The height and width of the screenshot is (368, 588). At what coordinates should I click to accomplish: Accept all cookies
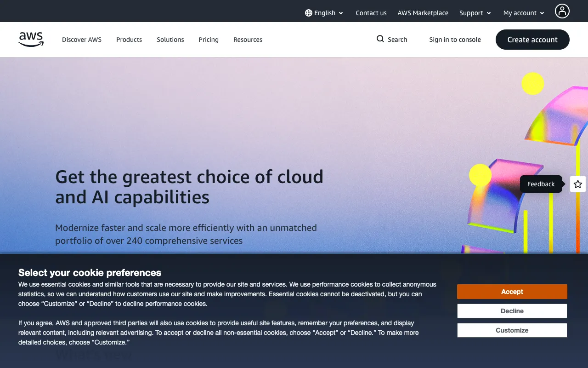click(x=512, y=291)
